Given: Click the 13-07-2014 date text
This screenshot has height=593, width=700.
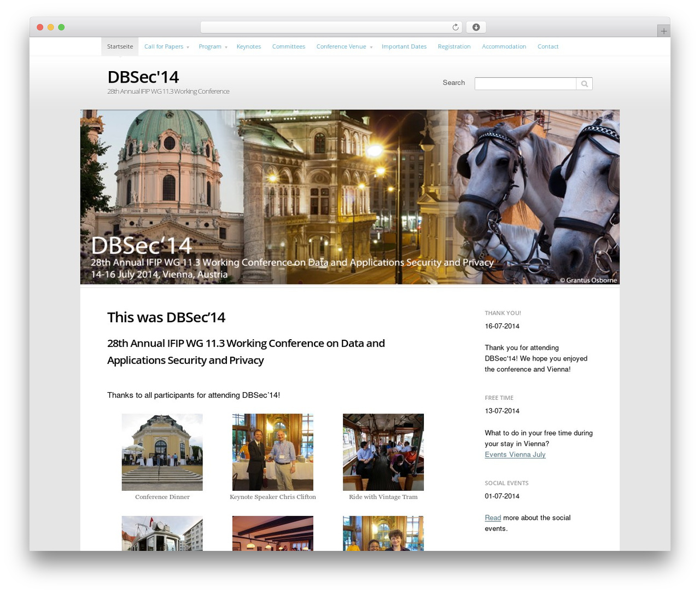Looking at the screenshot, I should point(502,411).
